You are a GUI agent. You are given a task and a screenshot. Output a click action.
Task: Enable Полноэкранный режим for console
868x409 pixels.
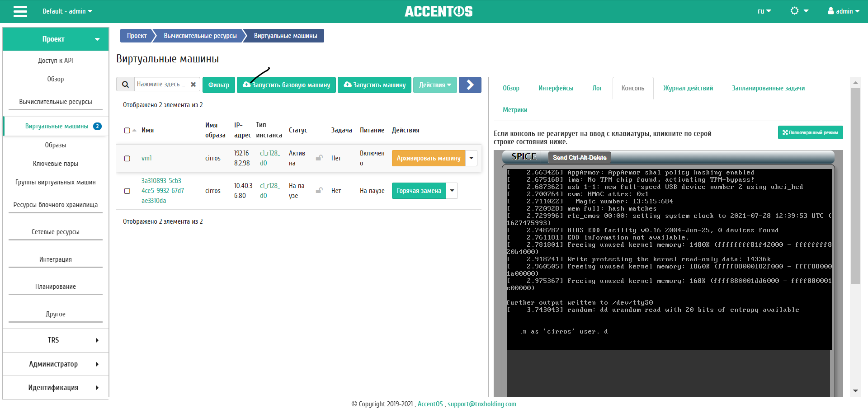[810, 132]
